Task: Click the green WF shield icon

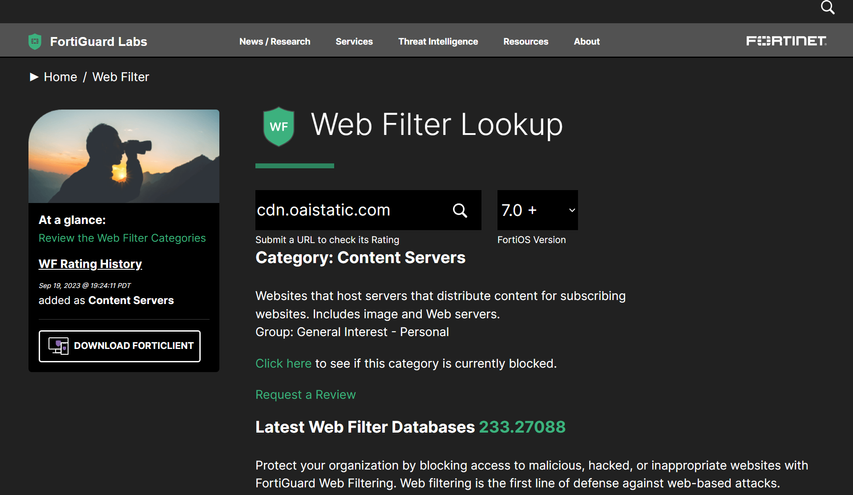Action: click(x=279, y=126)
